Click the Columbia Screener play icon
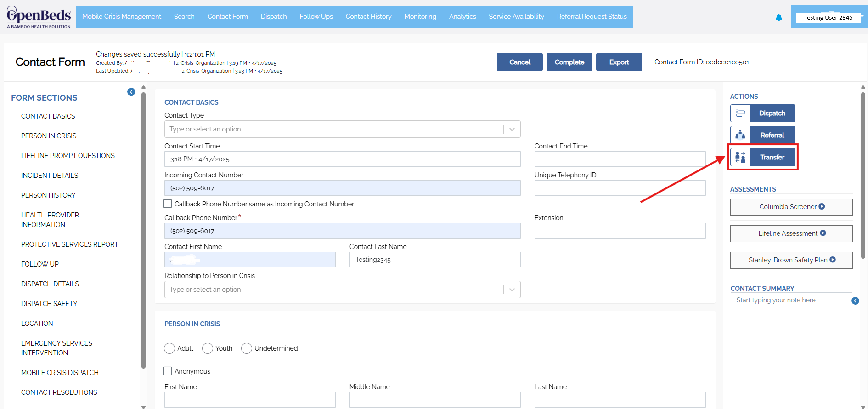The height and width of the screenshot is (409, 868). pyautogui.click(x=822, y=207)
